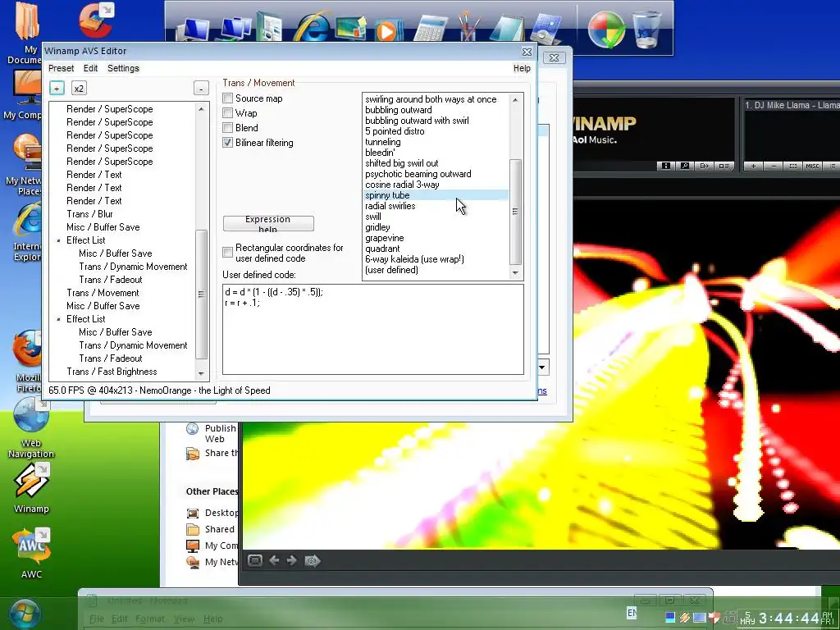The image size is (840, 630).
Task: Open photo gallery icon in the top dock
Action: (x=351, y=28)
